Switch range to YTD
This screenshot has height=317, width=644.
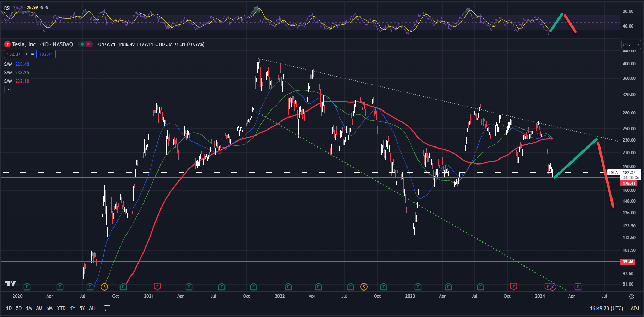(61, 308)
